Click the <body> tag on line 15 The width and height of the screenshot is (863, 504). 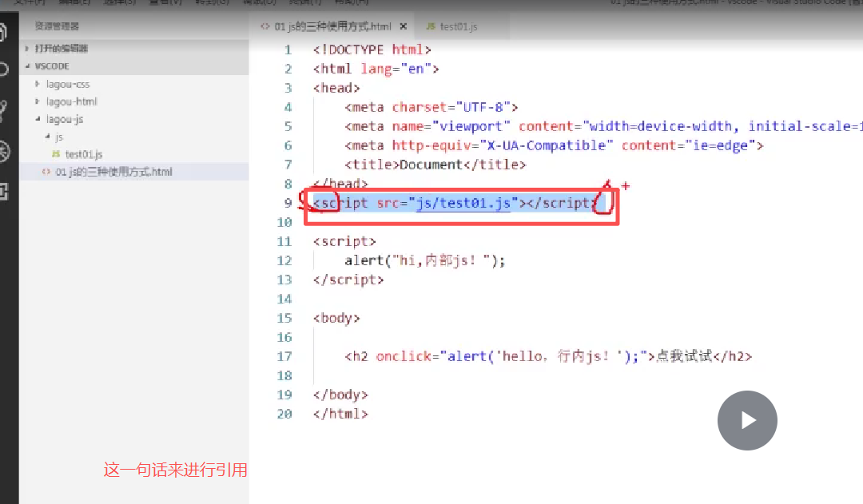(x=336, y=318)
